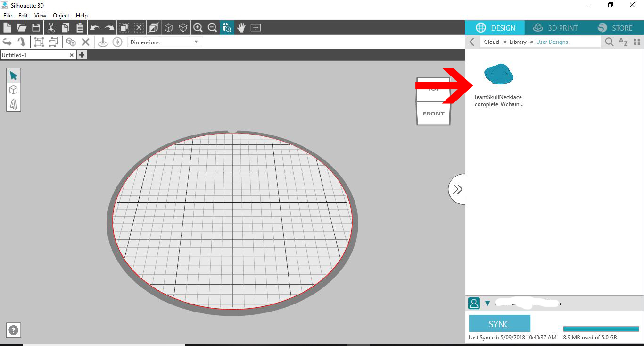
Task: Click the open file folder icon
Action: click(22, 28)
